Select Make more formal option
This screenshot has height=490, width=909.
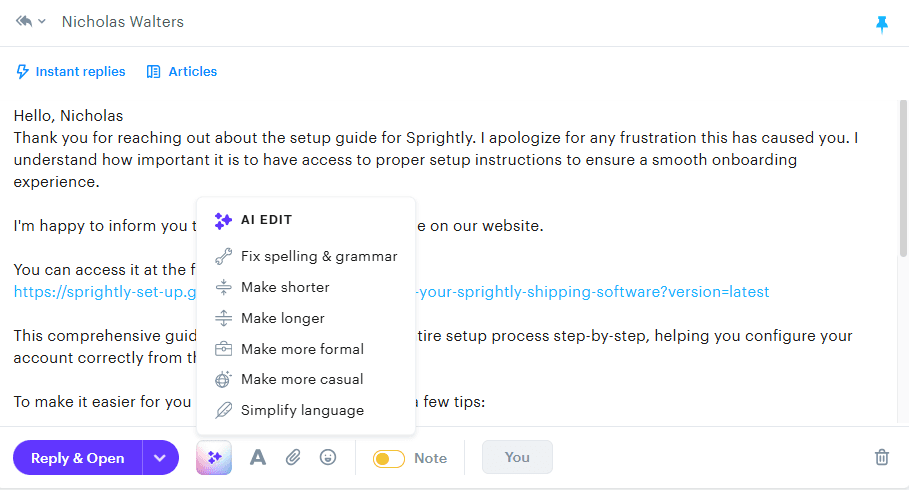click(302, 349)
